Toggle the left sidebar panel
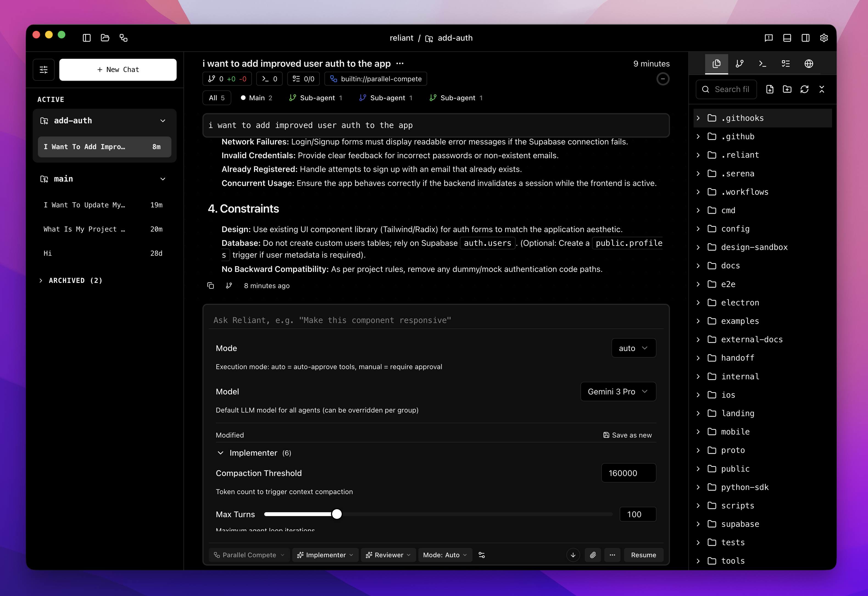The width and height of the screenshot is (868, 596). 86,38
